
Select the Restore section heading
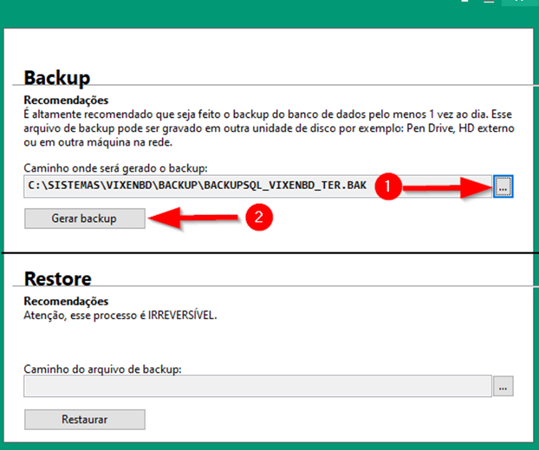pyautogui.click(x=58, y=278)
